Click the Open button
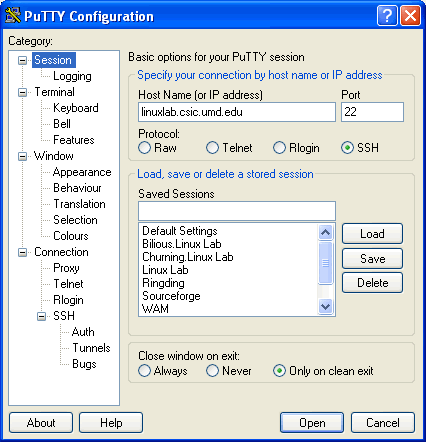Screen dimensions: 426x442 pyautogui.click(x=312, y=423)
